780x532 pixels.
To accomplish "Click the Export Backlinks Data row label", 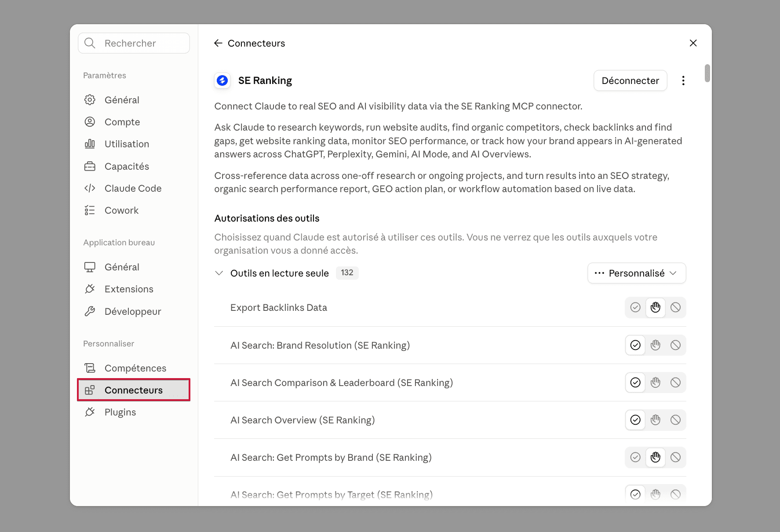I will tap(279, 307).
